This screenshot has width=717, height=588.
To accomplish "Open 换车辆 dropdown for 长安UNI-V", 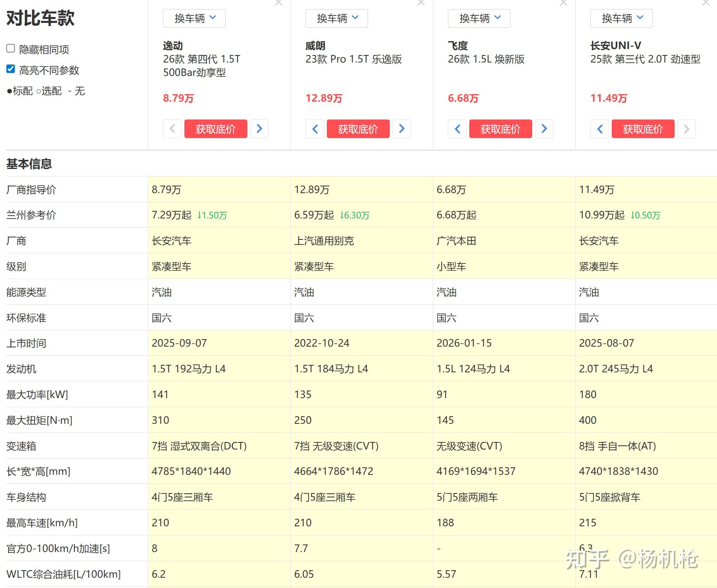I will click(x=621, y=18).
